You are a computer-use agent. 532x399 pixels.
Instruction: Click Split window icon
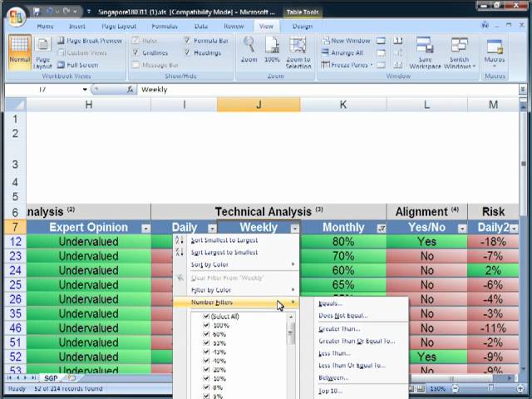pos(381,41)
